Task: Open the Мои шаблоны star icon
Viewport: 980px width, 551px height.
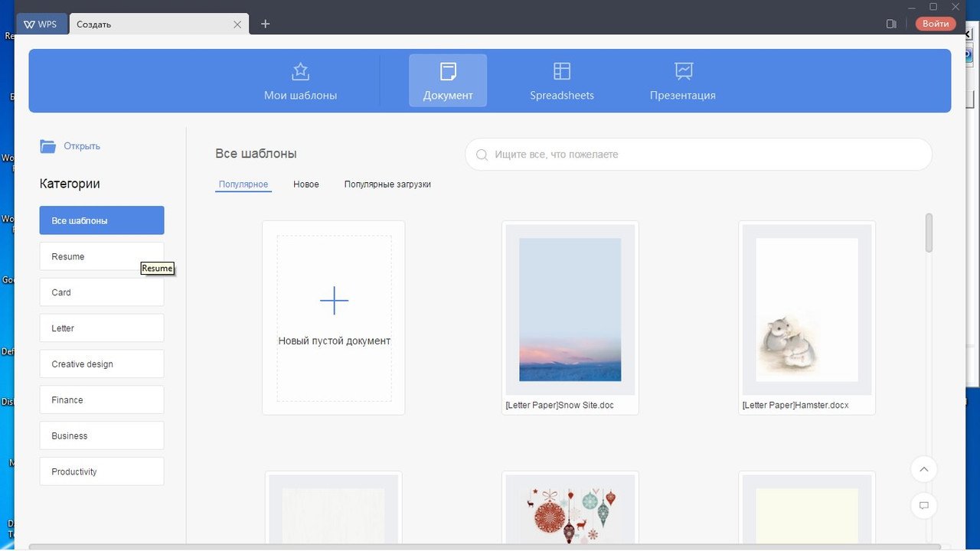Action: click(x=300, y=71)
